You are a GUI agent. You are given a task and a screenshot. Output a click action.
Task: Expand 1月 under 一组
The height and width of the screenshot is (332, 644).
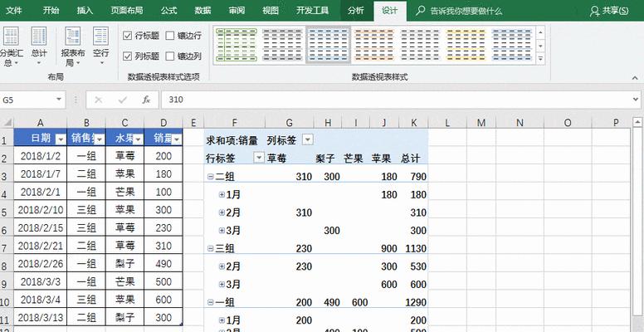pyautogui.click(x=222, y=320)
